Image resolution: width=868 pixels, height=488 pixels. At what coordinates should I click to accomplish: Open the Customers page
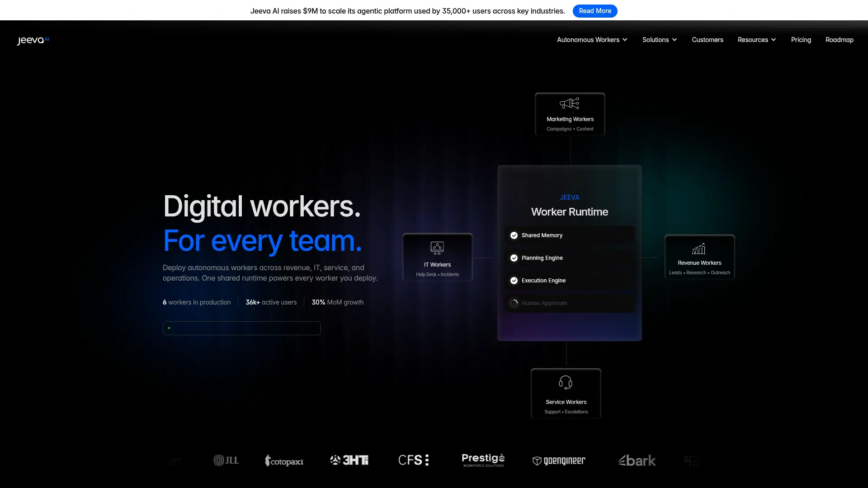click(708, 40)
